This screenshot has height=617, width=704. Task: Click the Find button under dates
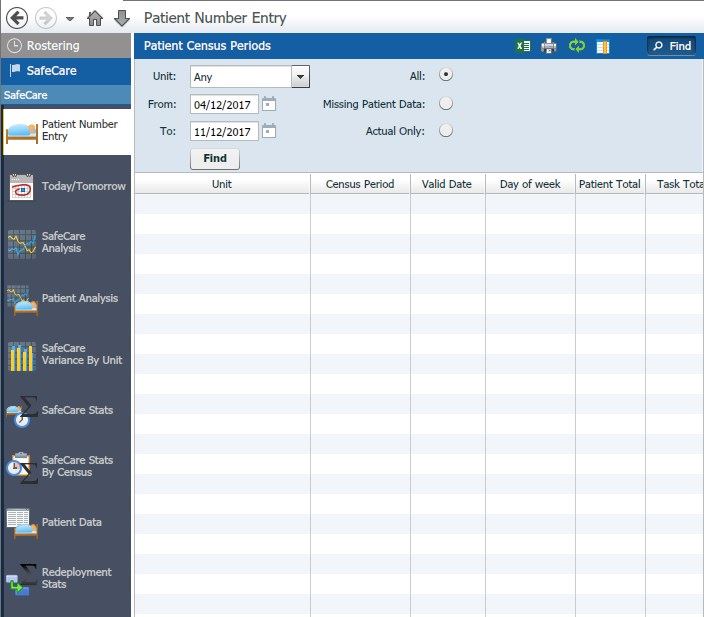coord(215,159)
